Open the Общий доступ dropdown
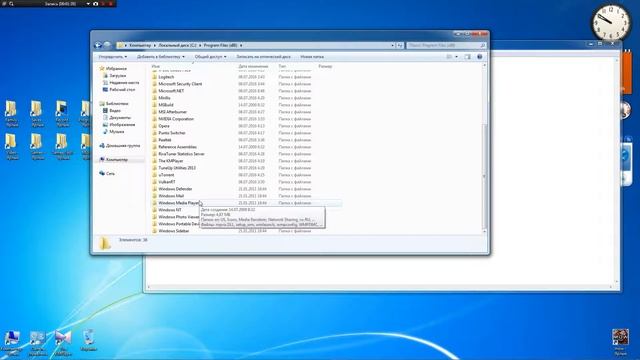 point(210,57)
